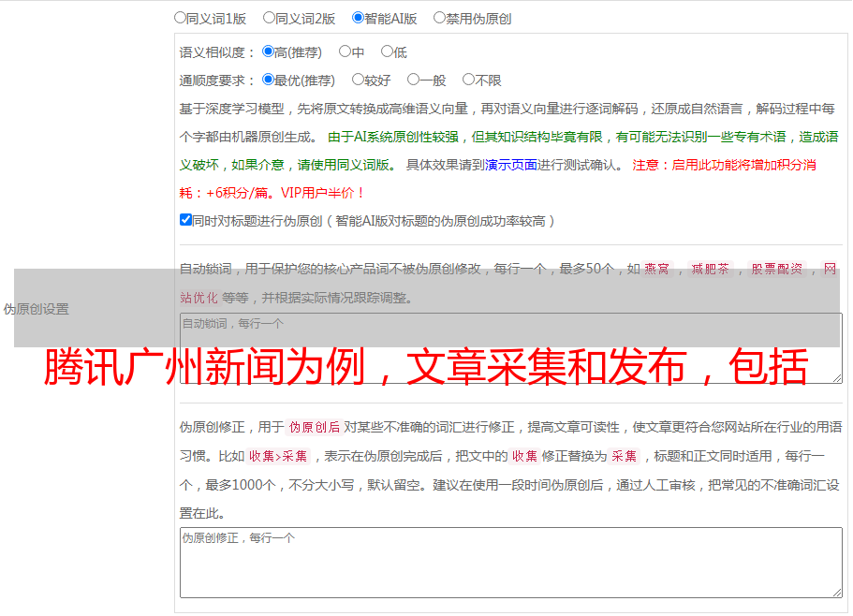Set 语义相似度 to 中
The height and width of the screenshot is (616, 853).
point(345,51)
